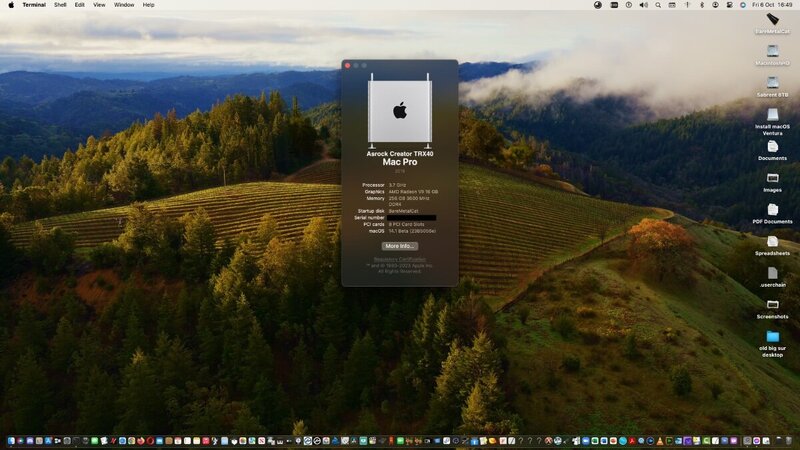Viewport: 800px width, 450px height.
Task: Click the AMD Radeon graphics value
Action: tap(413, 192)
